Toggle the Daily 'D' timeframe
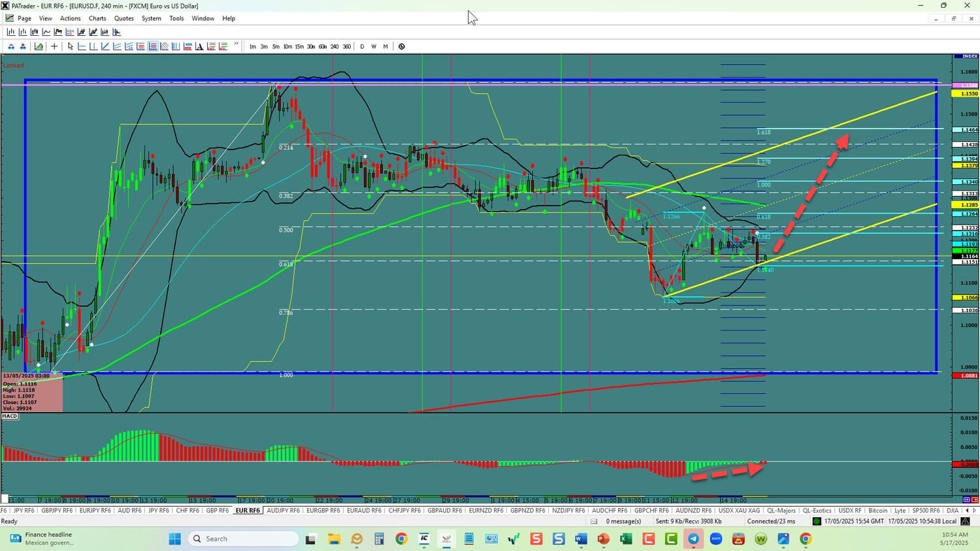980x551 pixels. (362, 46)
